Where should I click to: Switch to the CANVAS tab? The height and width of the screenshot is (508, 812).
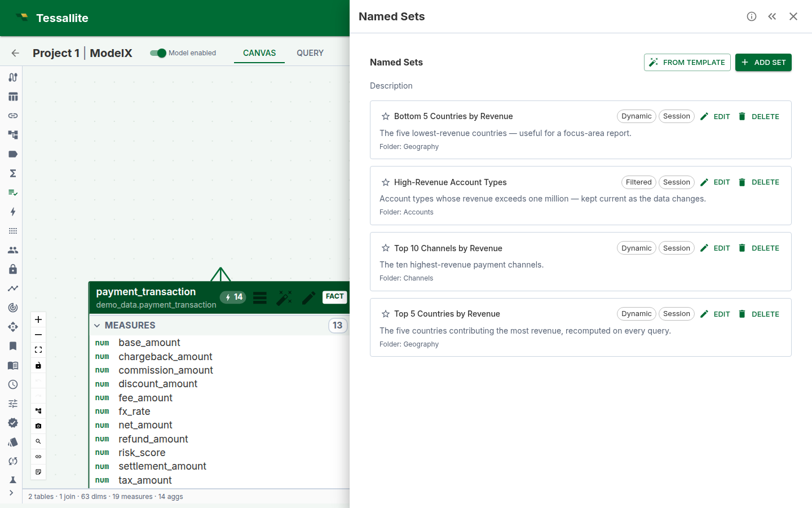pos(259,53)
